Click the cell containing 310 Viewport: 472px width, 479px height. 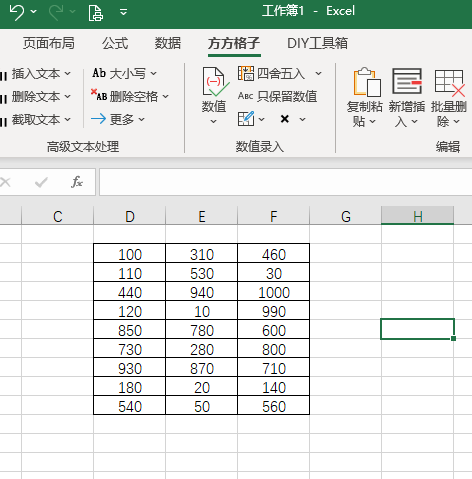click(202, 254)
